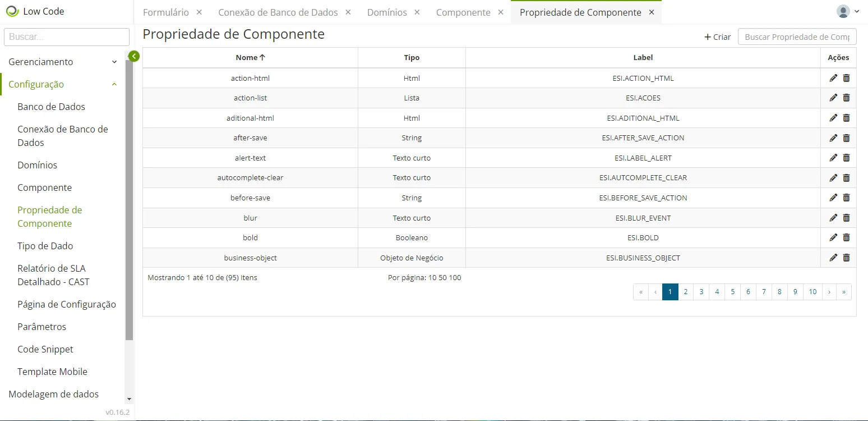Go to the next page arrow
The image size is (868, 421).
coord(829,292)
